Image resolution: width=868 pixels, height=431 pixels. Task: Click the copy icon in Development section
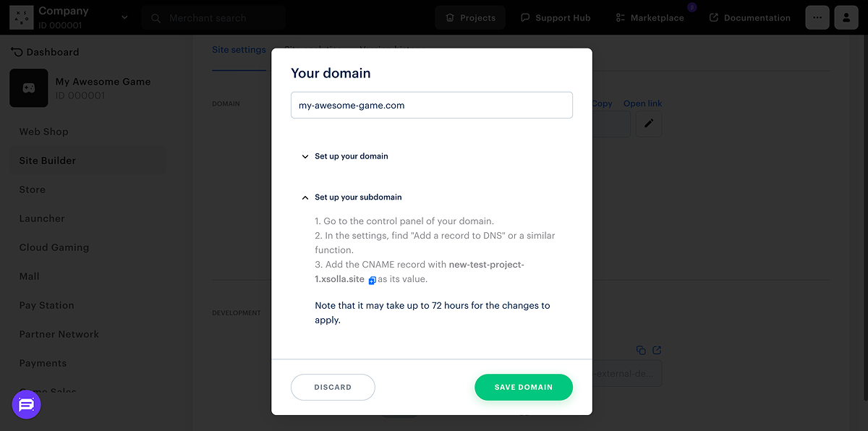pos(641,350)
